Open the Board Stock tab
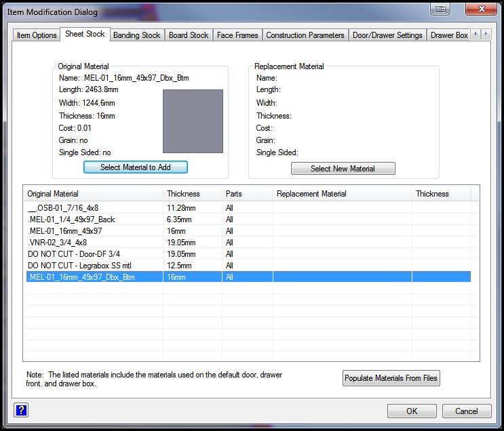 (x=189, y=35)
